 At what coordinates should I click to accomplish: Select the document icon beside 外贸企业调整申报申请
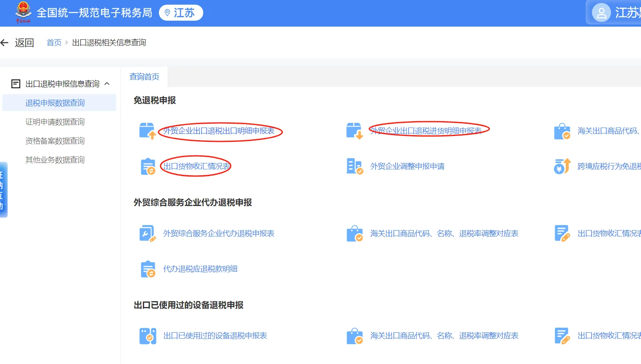(x=355, y=166)
